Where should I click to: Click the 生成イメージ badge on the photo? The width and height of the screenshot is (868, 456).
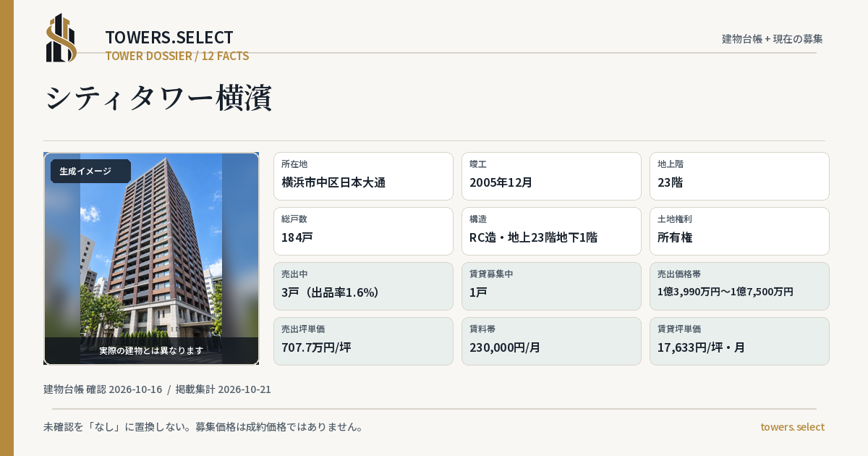click(x=90, y=172)
